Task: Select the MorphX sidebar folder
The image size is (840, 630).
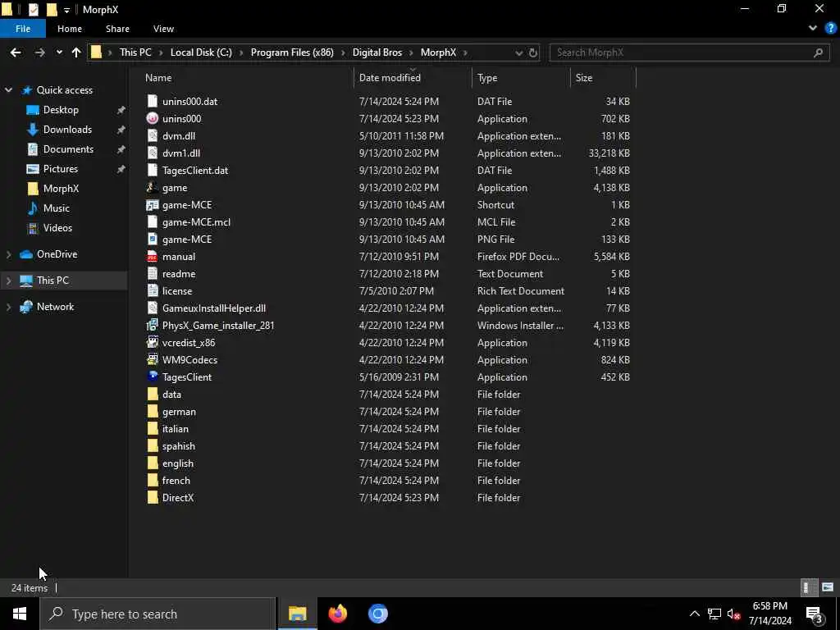Action: [61, 189]
